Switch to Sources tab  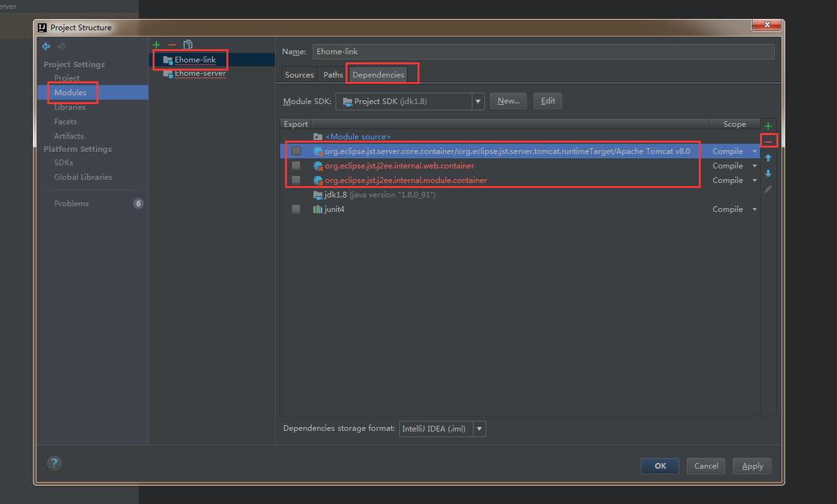[x=300, y=74]
